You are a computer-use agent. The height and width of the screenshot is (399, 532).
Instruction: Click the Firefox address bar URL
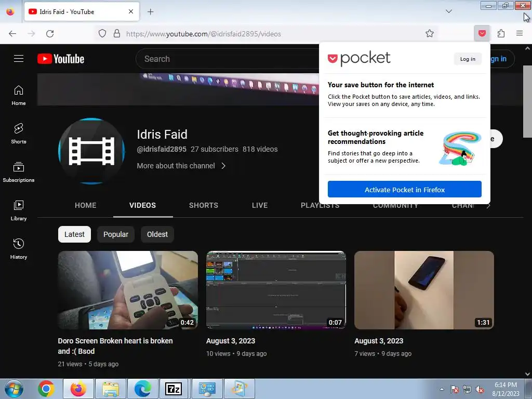pyautogui.click(x=204, y=34)
